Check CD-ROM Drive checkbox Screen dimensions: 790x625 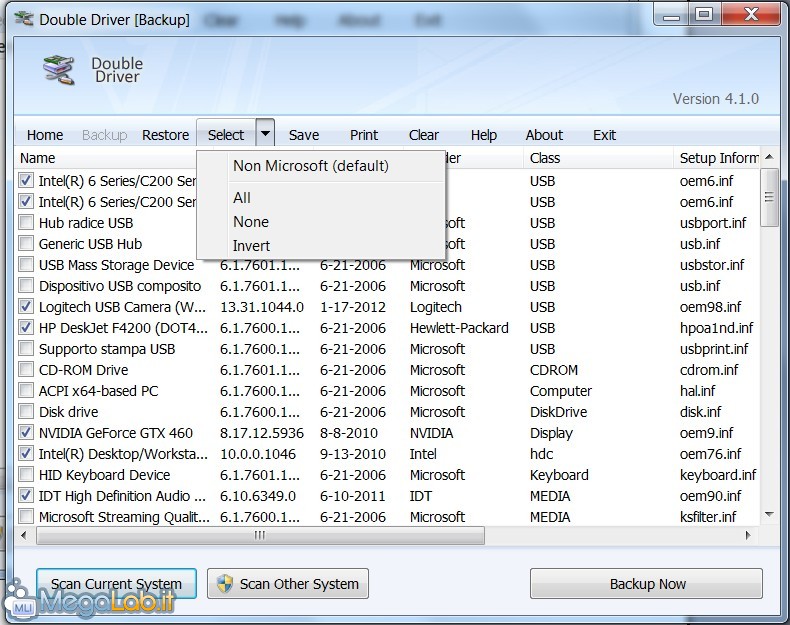(26, 369)
